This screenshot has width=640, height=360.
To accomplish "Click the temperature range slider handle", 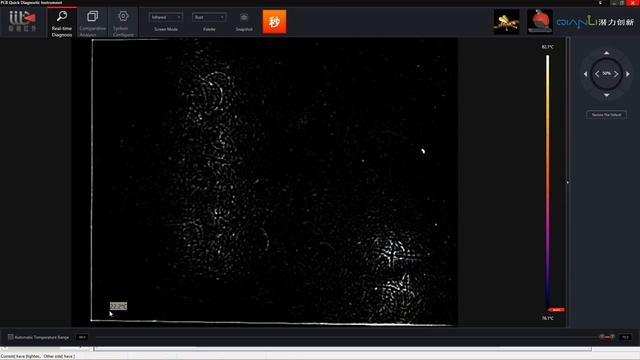I will tap(607, 337).
